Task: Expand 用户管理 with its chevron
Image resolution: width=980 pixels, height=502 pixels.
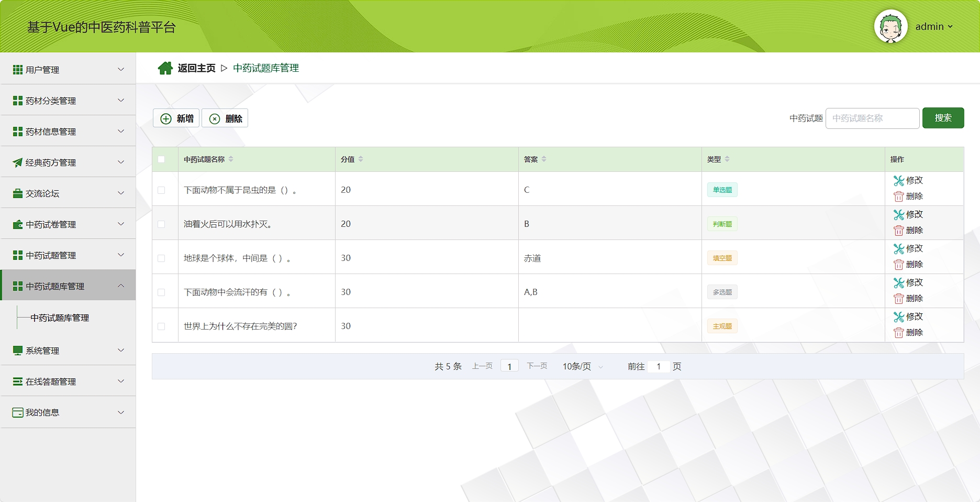Action: (121, 69)
